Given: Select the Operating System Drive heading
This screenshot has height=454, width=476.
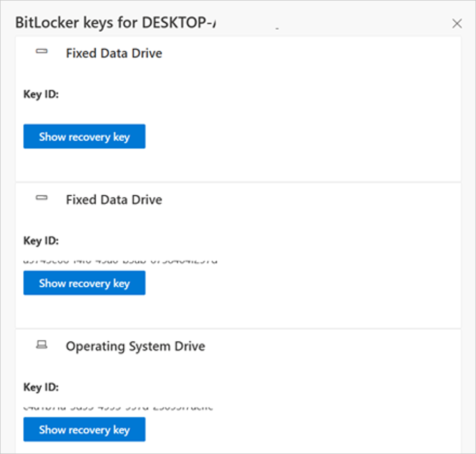Looking at the screenshot, I should (136, 347).
